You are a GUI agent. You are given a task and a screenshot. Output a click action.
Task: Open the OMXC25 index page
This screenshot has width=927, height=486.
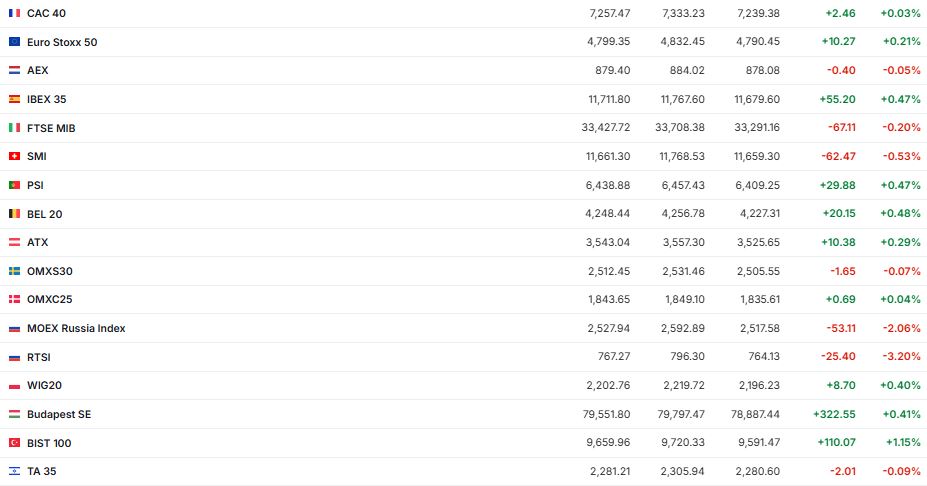50,300
